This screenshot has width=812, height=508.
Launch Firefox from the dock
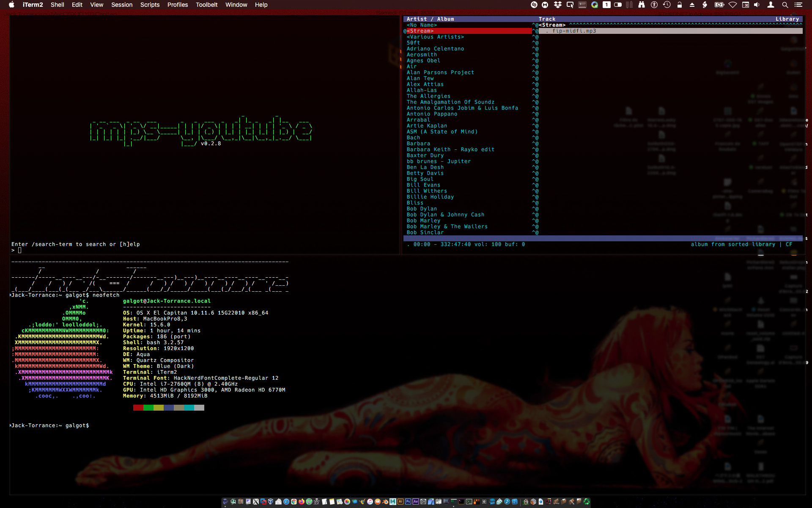tap(302, 502)
